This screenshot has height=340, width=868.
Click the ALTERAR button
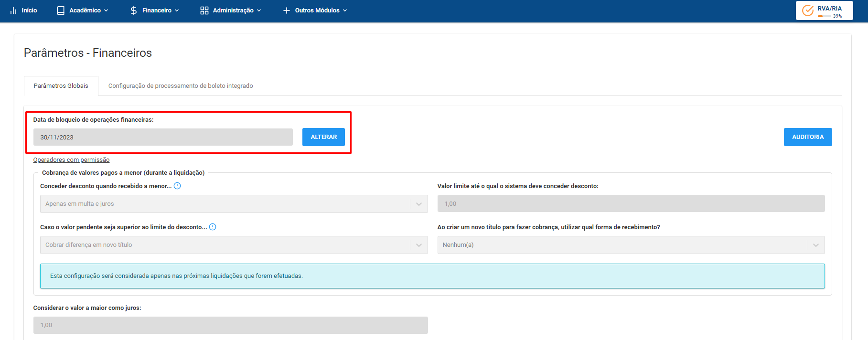pyautogui.click(x=323, y=137)
